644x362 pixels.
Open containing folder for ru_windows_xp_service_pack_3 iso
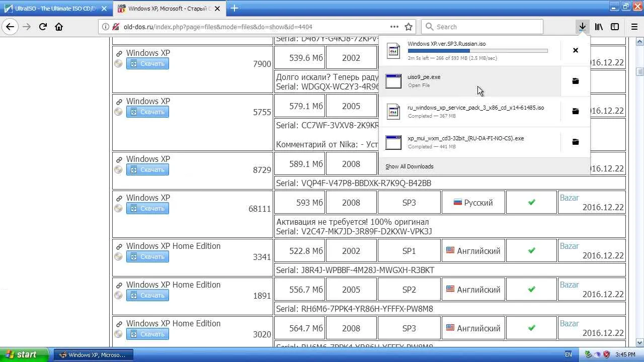tap(576, 112)
